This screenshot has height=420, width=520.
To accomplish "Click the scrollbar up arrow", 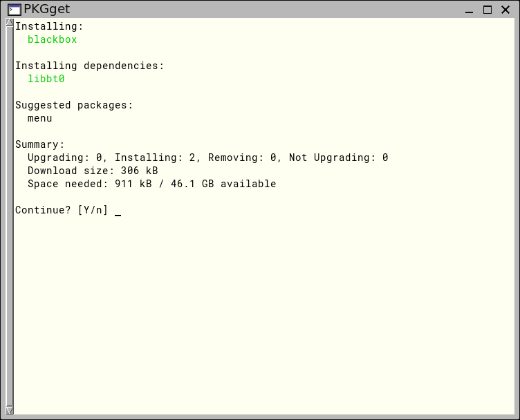I will point(10,23).
